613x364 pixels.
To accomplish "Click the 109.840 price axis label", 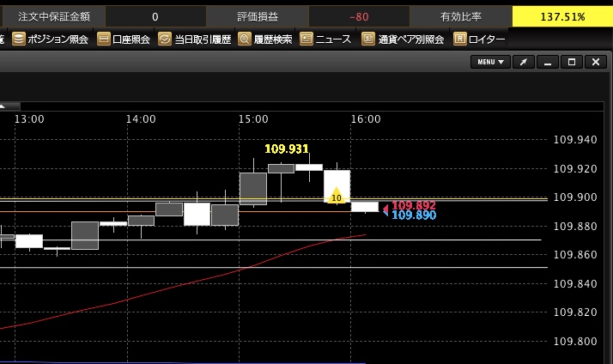I will [575, 283].
